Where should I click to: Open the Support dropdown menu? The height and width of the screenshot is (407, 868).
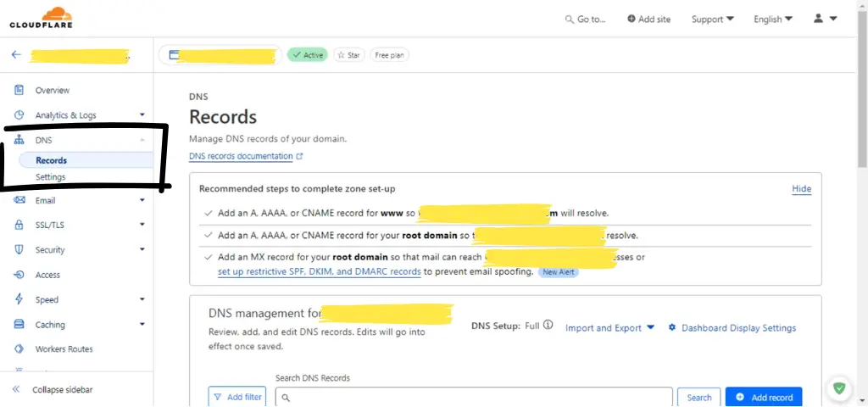pos(712,19)
